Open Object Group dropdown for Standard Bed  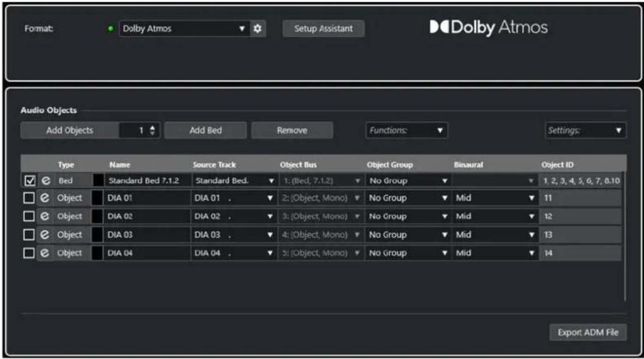point(408,180)
